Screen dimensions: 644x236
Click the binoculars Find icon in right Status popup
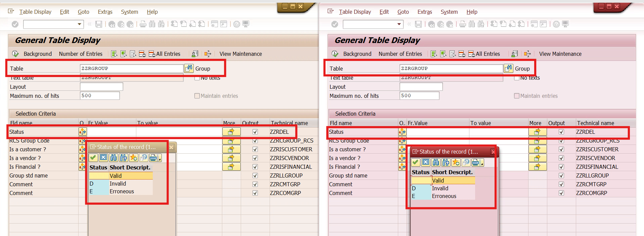click(435, 162)
